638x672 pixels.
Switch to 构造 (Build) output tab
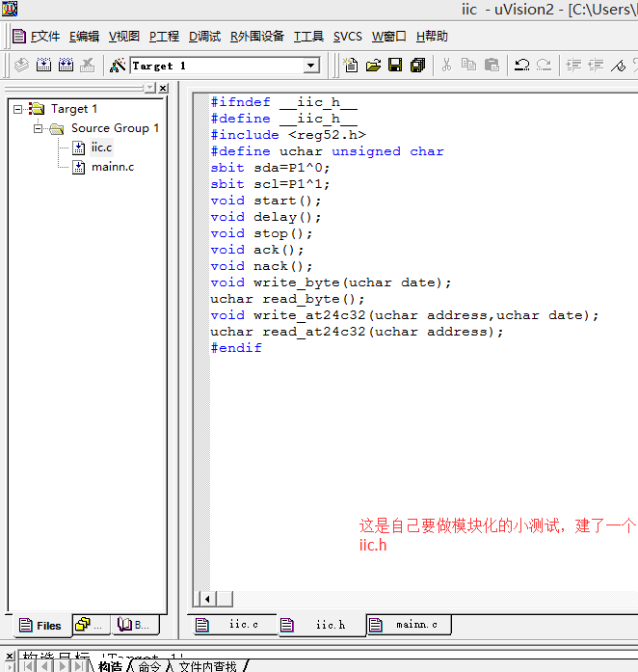[110, 666]
